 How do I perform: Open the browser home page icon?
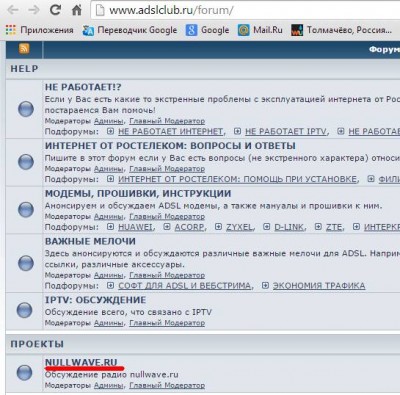click(x=77, y=10)
